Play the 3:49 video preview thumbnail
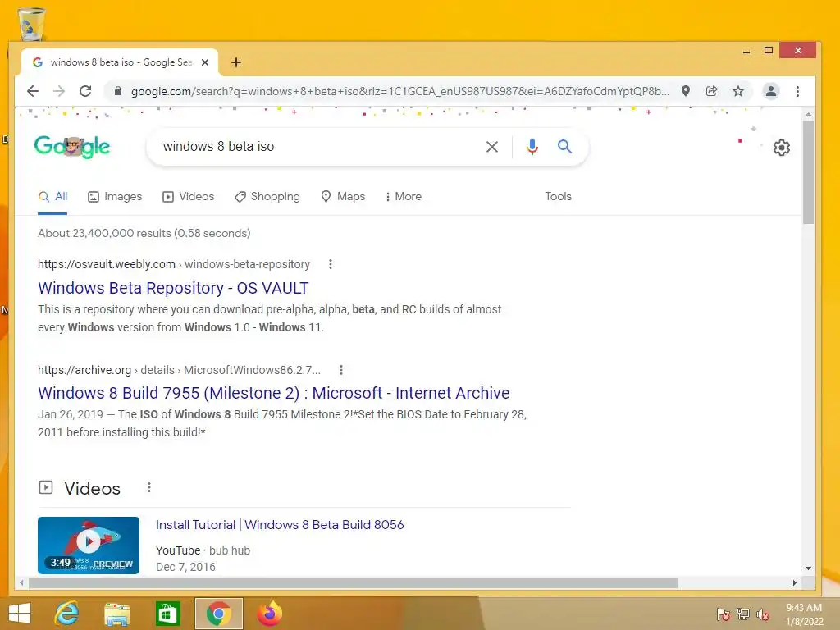 (89, 546)
